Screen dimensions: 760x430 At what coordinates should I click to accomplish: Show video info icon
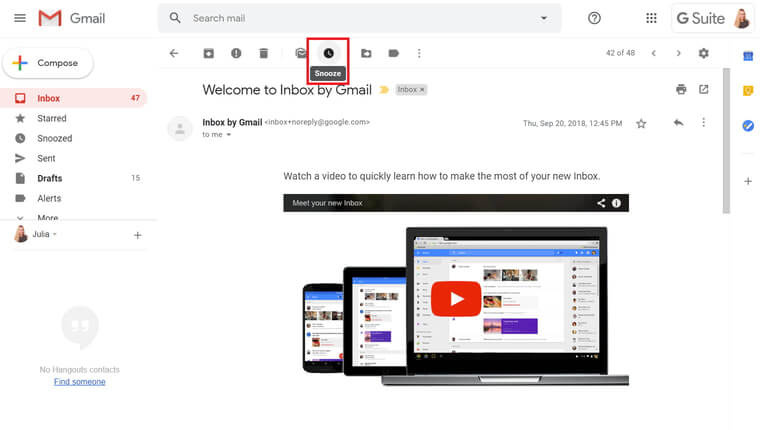(616, 203)
